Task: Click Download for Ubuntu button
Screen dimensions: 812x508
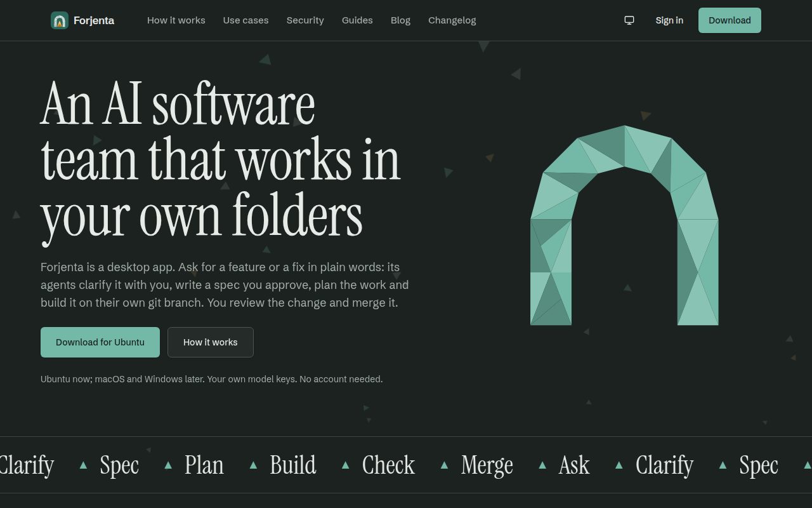Action: click(x=100, y=342)
